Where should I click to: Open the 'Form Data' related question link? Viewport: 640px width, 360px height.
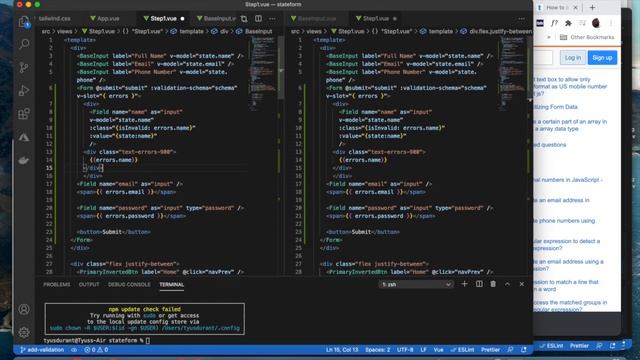pos(556,107)
